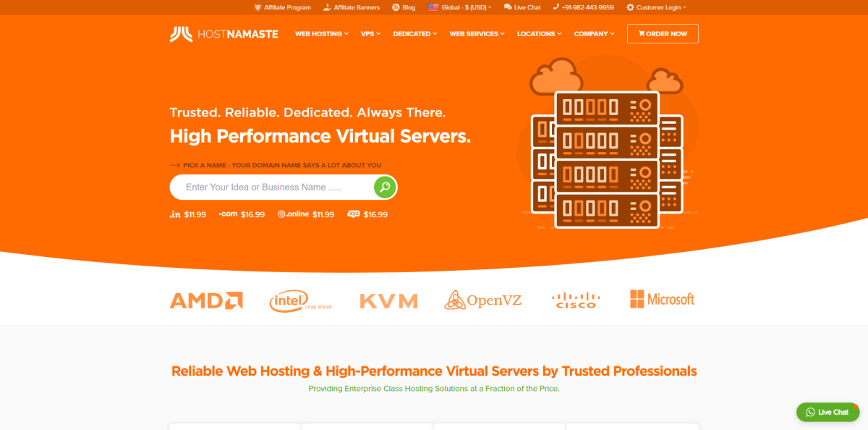Image resolution: width=868 pixels, height=430 pixels.
Task: Click the "Pick a name" tagline text
Action: 282,165
